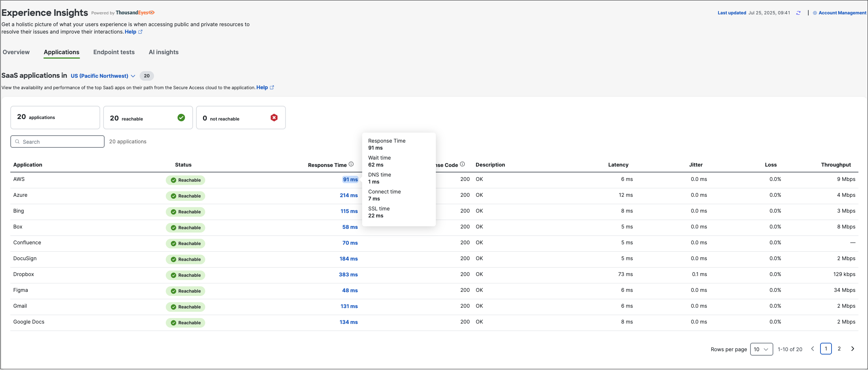Image resolution: width=868 pixels, height=370 pixels.
Task: Go to page 2 of results
Action: point(839,349)
